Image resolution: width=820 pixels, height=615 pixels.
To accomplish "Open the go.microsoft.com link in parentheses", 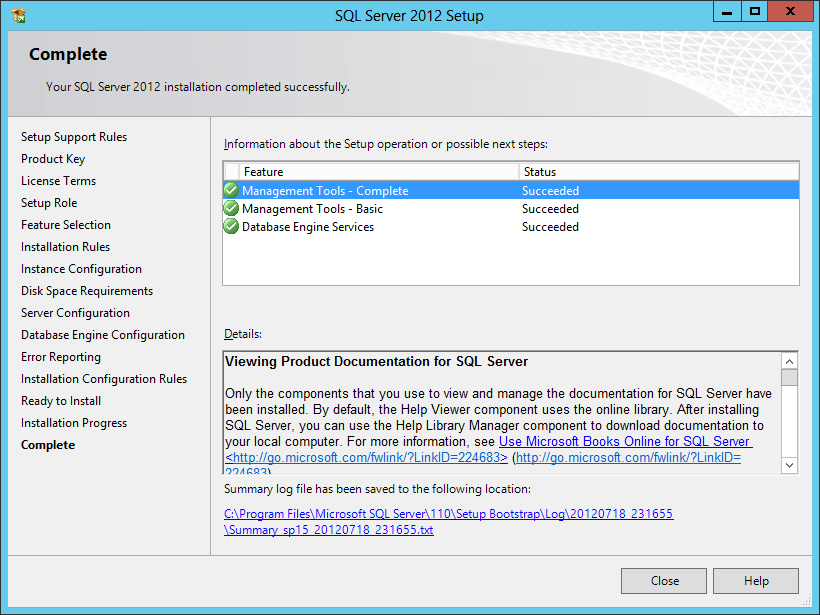I will pos(628,458).
